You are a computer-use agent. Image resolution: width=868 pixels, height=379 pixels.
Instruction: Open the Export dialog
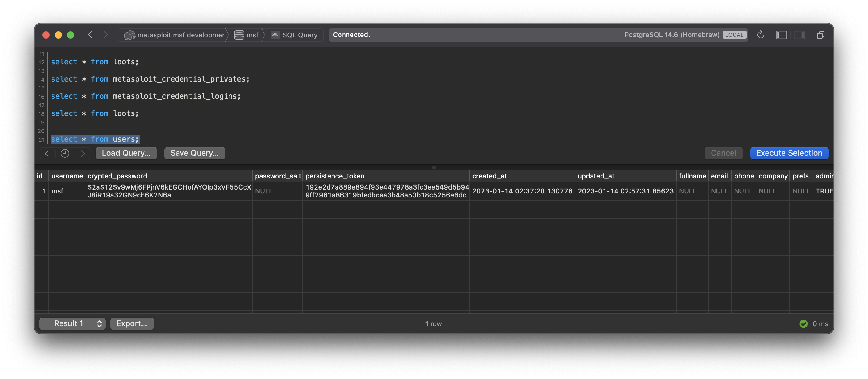point(132,323)
